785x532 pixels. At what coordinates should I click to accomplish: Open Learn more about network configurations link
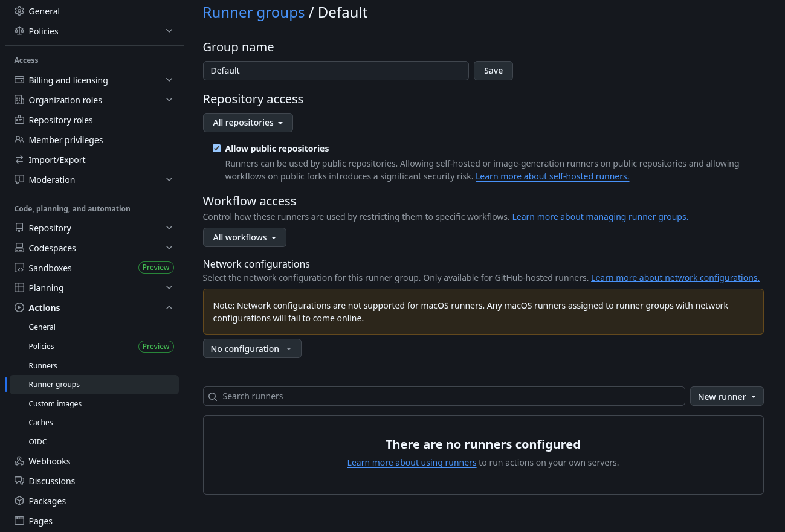point(675,278)
